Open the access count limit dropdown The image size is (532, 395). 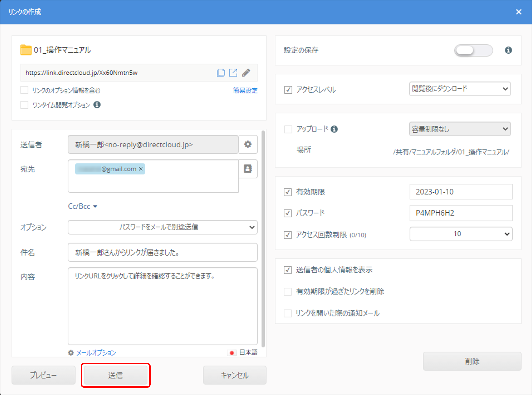(x=461, y=234)
